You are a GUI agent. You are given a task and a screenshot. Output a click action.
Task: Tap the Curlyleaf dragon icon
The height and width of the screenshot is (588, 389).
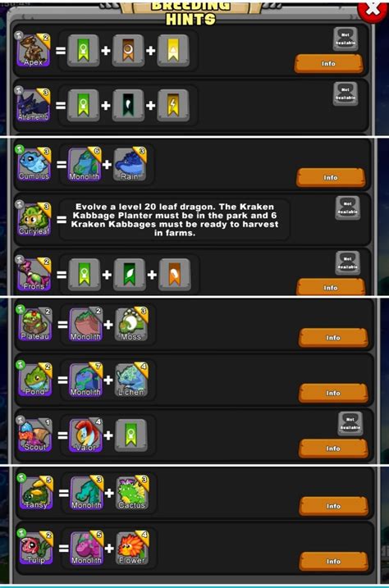coord(34,219)
